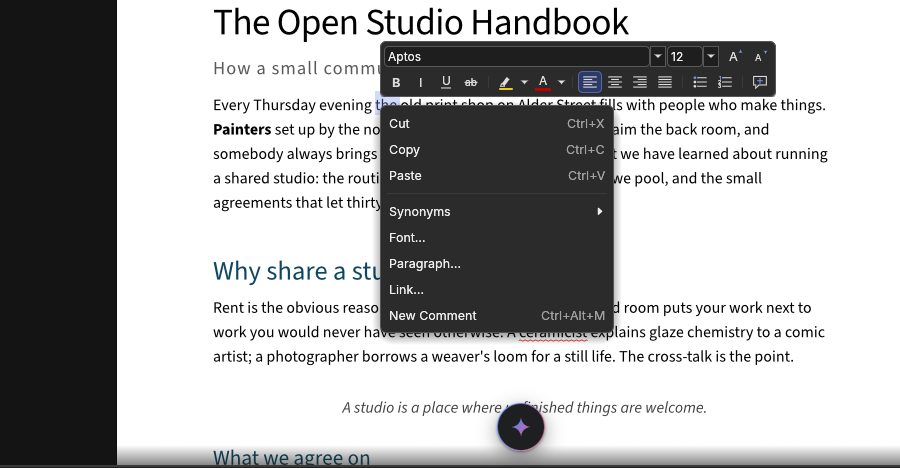Screen dimensions: 900x468
Task: Toggle Bold in the mini toolbar
Action: [396, 83]
